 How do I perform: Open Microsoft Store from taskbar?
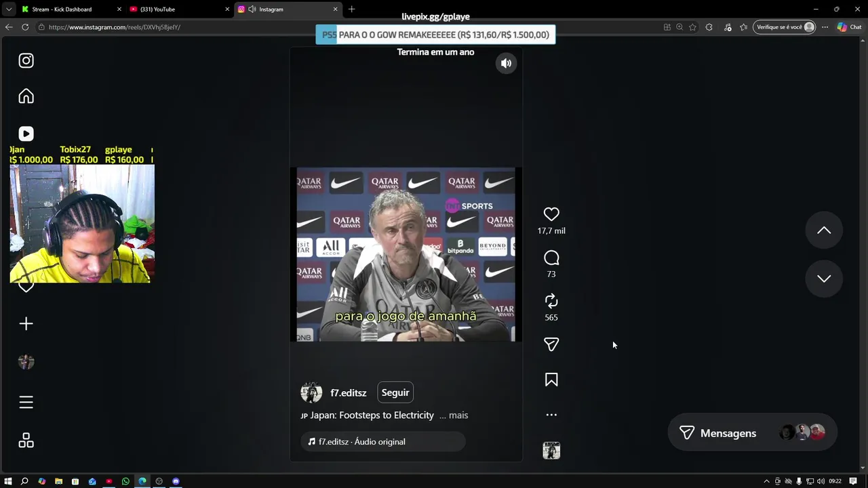[75, 481]
